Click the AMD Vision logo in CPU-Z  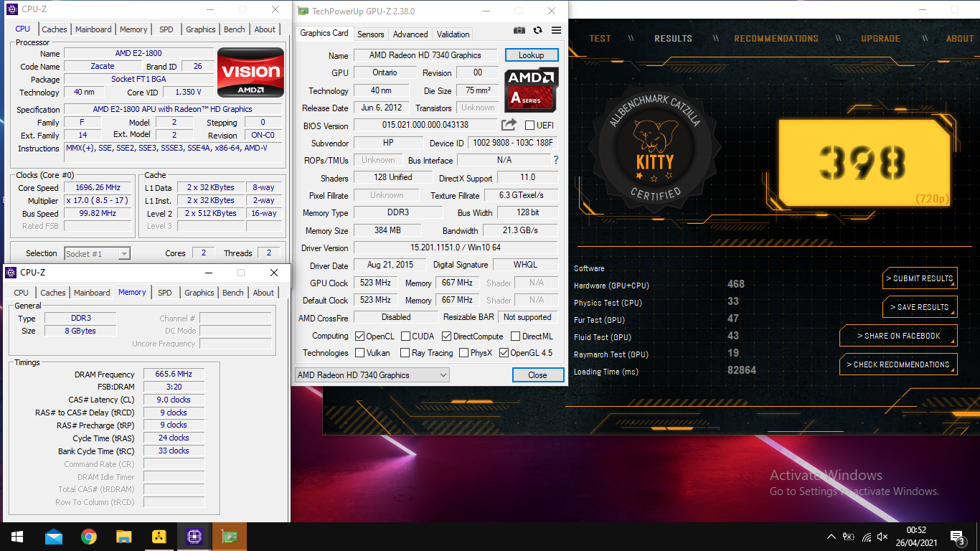coord(250,72)
